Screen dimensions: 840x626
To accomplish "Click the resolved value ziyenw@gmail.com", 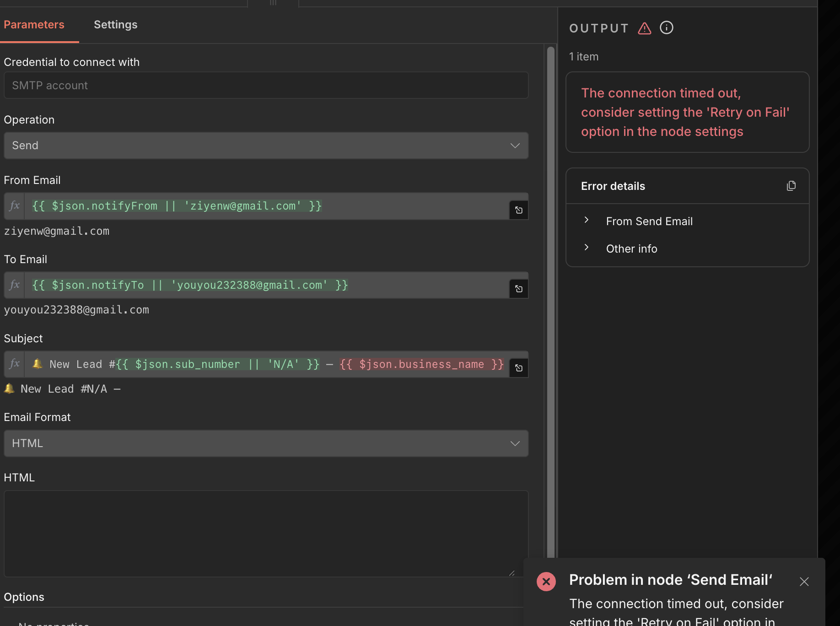I will pyautogui.click(x=57, y=231).
